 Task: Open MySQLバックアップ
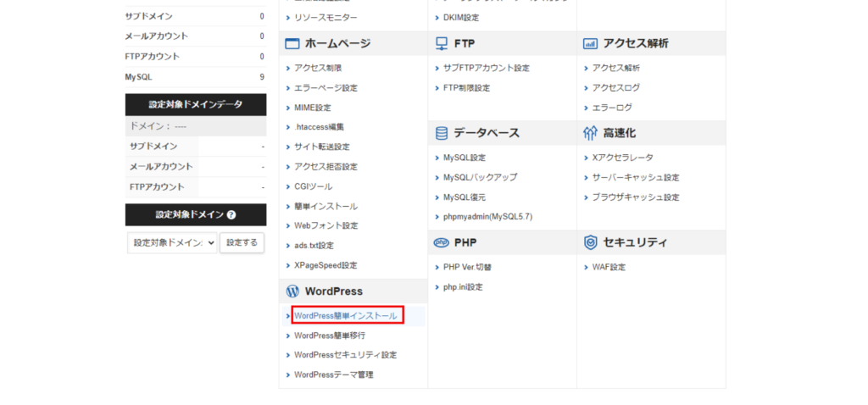coord(480,178)
